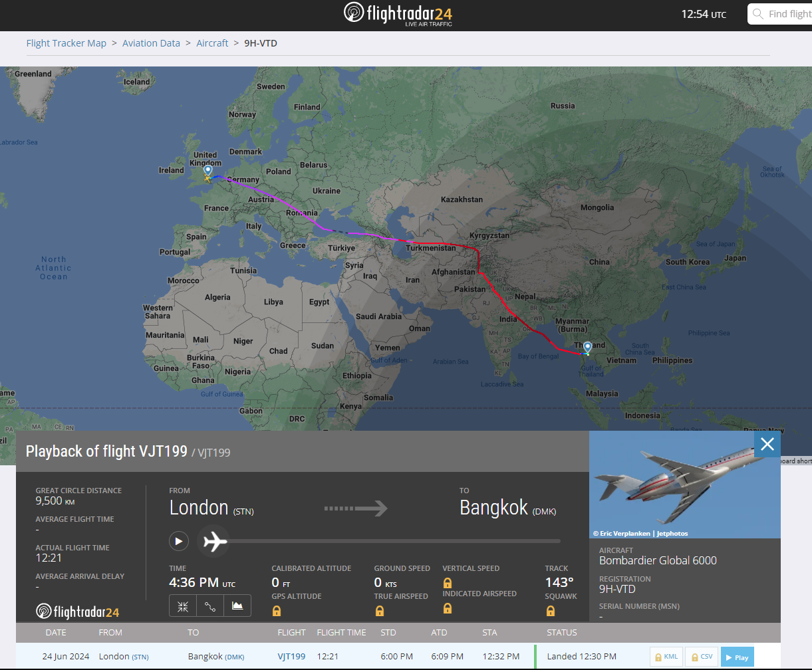This screenshot has height=670, width=812.
Task: Click the Bombardier Global 6000 aircraft name
Action: [x=658, y=560]
